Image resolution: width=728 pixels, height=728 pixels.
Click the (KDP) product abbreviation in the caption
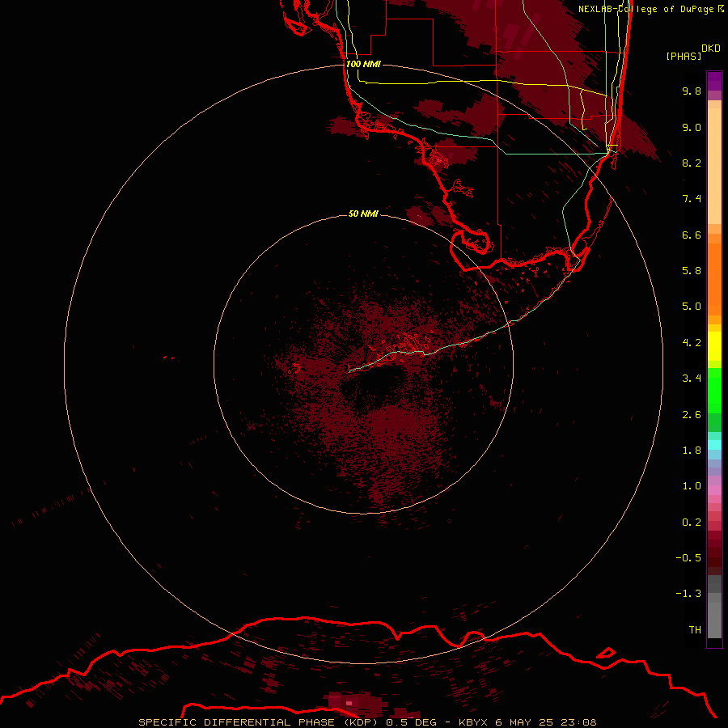click(x=362, y=722)
